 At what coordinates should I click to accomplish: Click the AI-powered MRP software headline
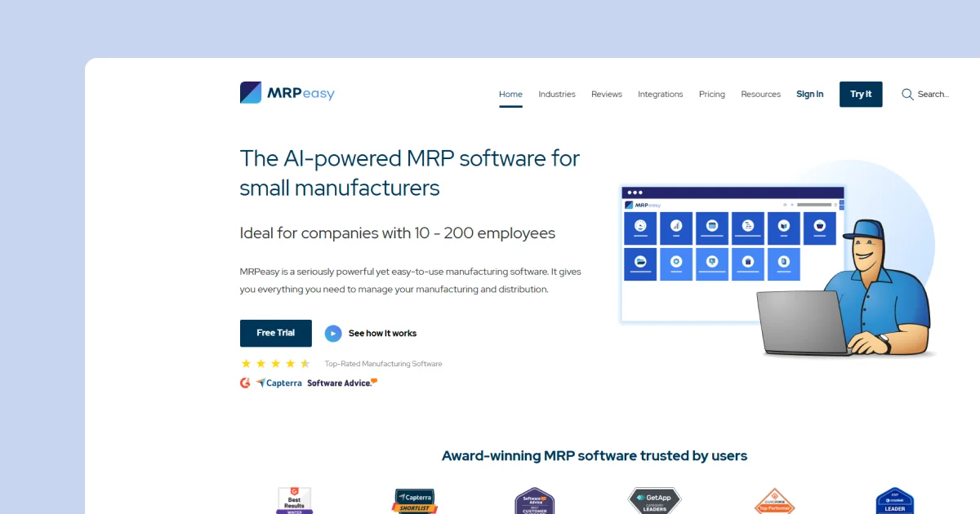pyautogui.click(x=410, y=172)
